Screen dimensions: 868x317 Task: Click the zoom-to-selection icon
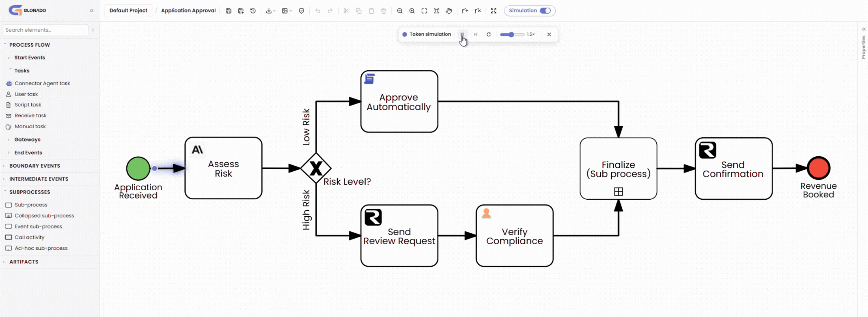pos(436,11)
